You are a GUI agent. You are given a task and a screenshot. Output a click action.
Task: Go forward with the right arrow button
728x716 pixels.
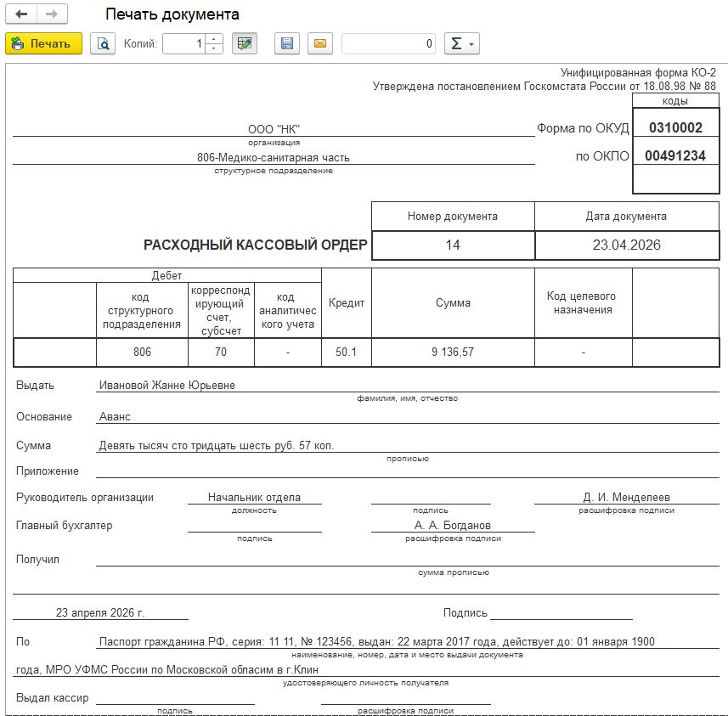[x=52, y=14]
